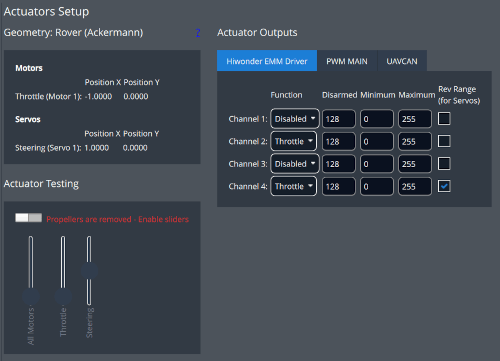Edit Channel 4 Minimum value field
Screen dimensions: 500x361
[x=377, y=186]
